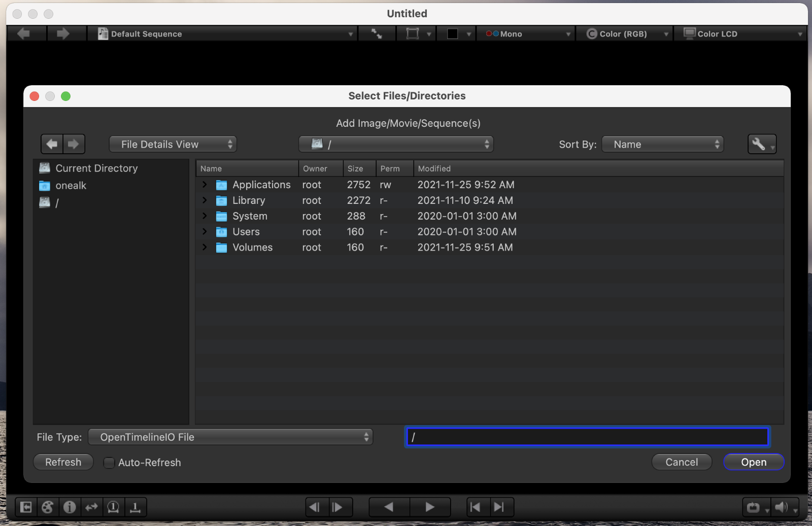Click modified date 2021-11-25 9:52 AM
Viewport: 812px width, 526px height.
pos(466,185)
